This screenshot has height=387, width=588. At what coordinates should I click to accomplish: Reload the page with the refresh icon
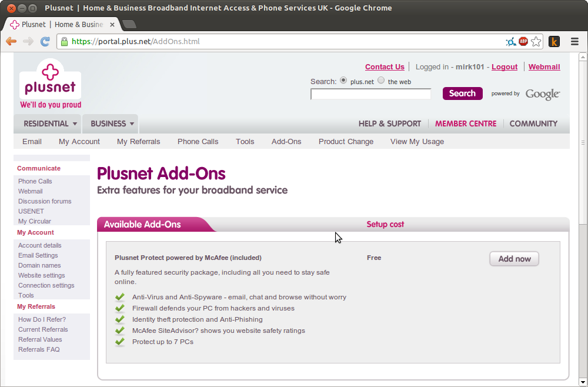pos(45,41)
